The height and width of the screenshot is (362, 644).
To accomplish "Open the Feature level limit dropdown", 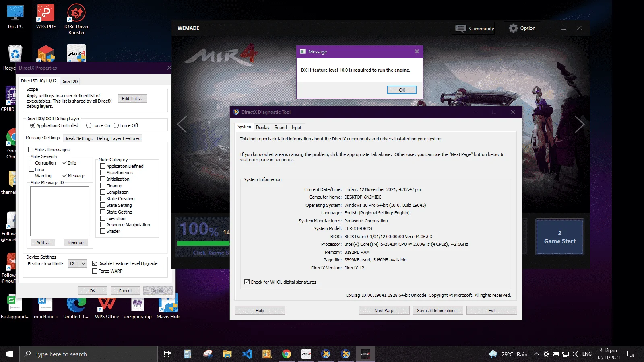I will pyautogui.click(x=77, y=264).
